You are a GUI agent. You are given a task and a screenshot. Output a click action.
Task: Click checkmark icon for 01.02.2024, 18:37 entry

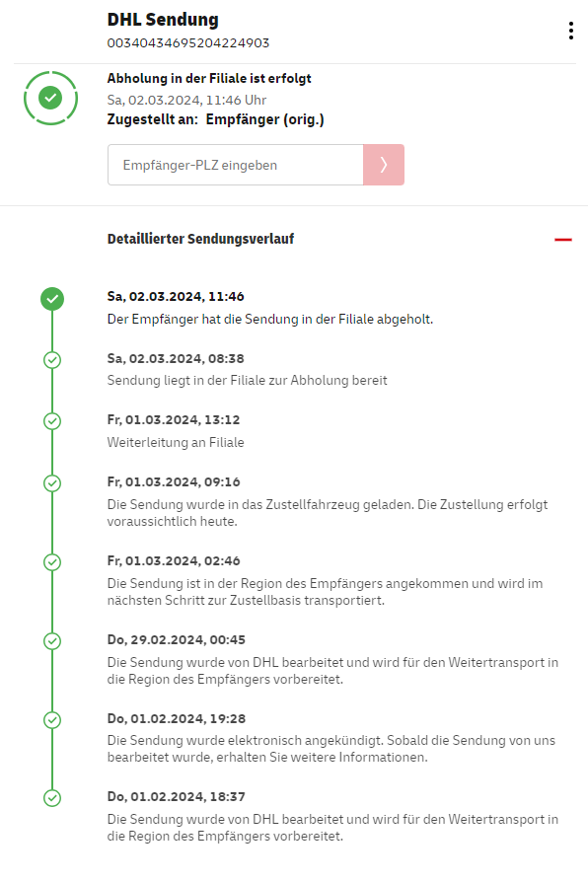(52, 798)
